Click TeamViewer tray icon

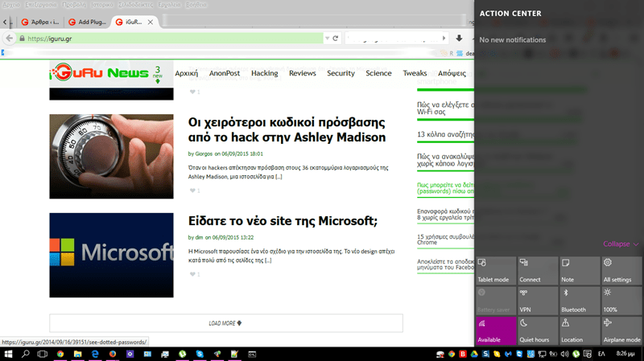(519, 354)
